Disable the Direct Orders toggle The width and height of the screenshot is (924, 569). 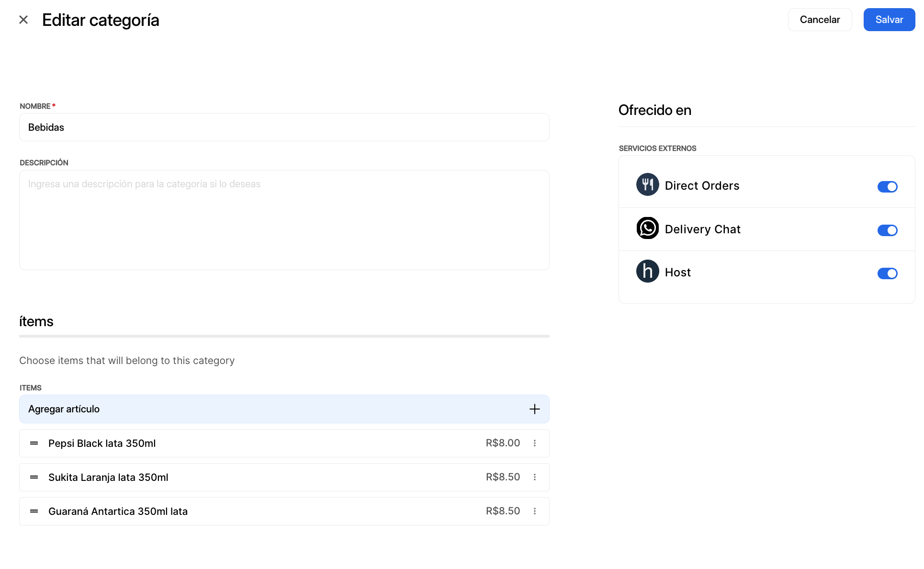[887, 187]
